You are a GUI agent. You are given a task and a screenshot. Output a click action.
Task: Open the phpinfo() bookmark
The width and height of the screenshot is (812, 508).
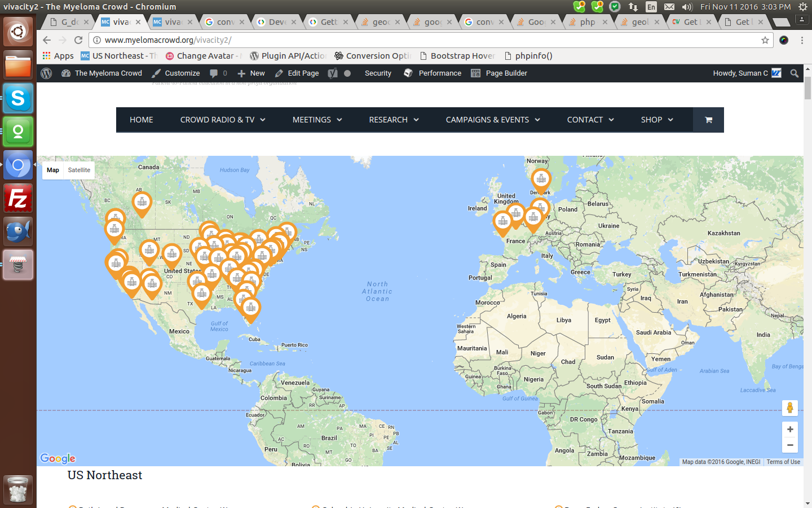[x=528, y=56]
